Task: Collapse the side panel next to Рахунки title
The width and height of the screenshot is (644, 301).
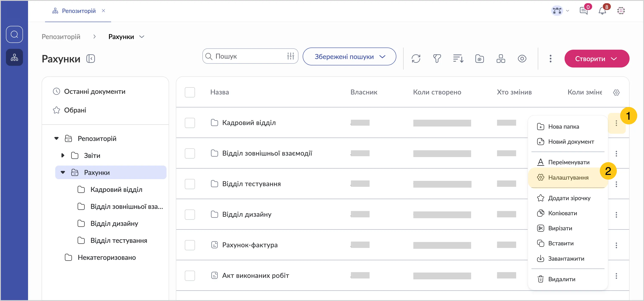Action: [x=90, y=59]
